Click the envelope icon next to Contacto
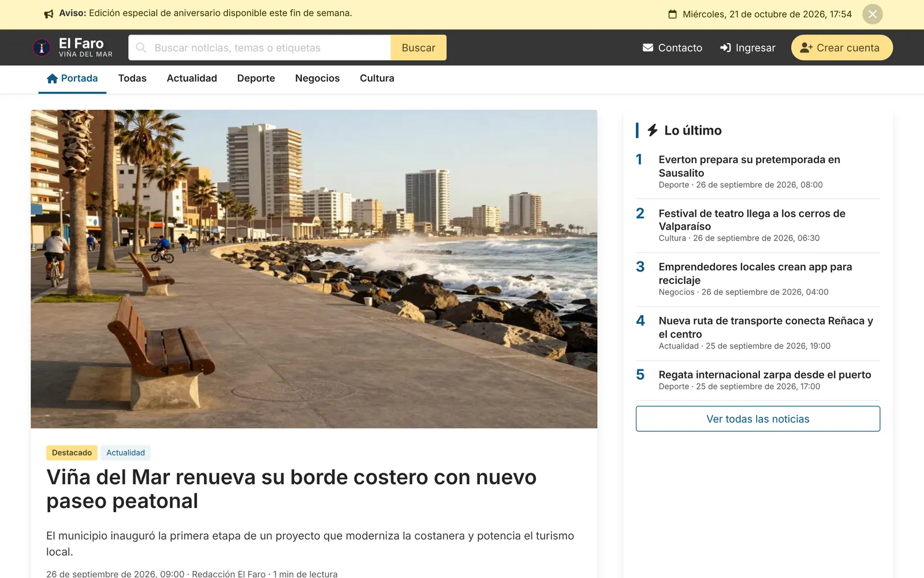This screenshot has height=578, width=924. click(648, 47)
